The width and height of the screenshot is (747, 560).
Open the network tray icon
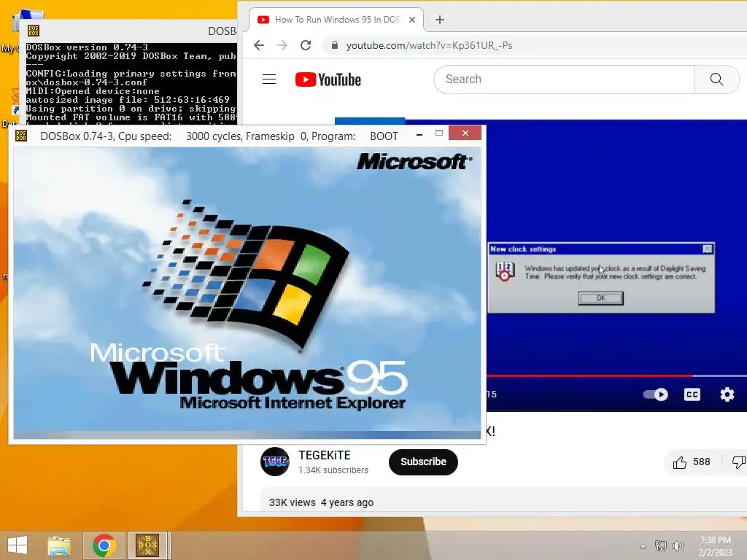tap(661, 546)
